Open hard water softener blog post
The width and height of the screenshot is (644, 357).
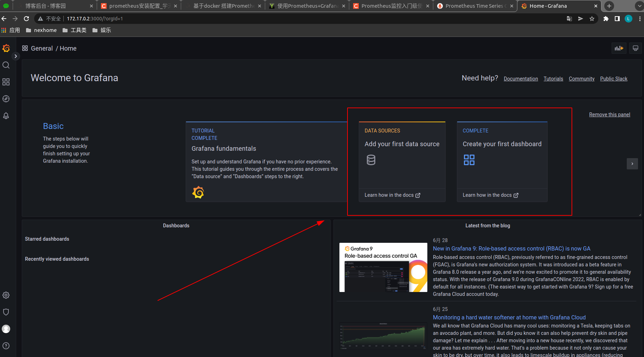pos(509,317)
